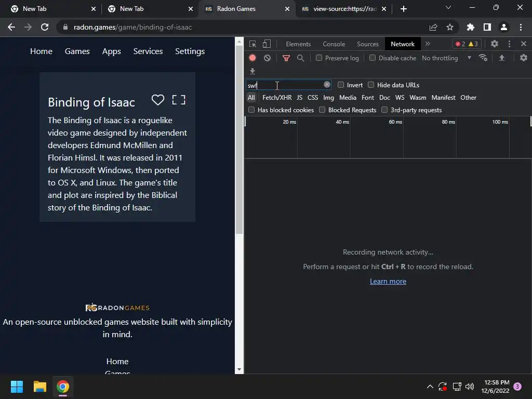Open Windows Start menu

coord(17,387)
